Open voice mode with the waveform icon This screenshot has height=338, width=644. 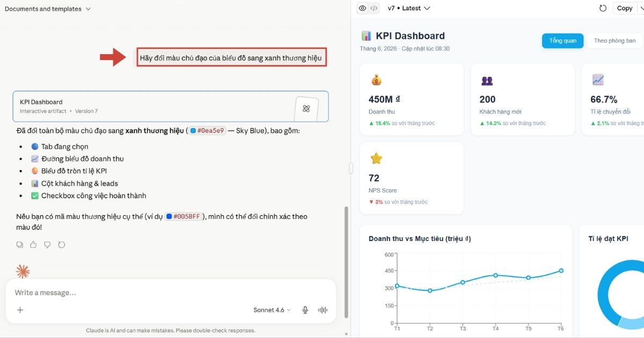tap(323, 310)
